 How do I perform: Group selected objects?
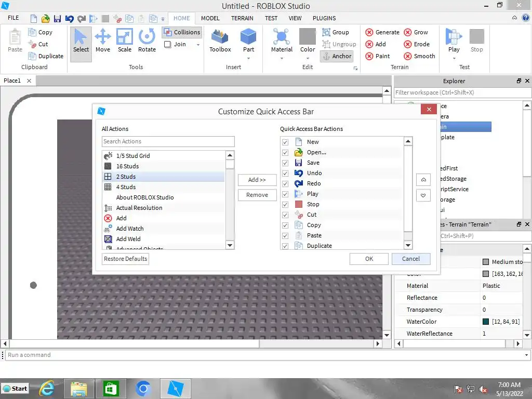(336, 32)
